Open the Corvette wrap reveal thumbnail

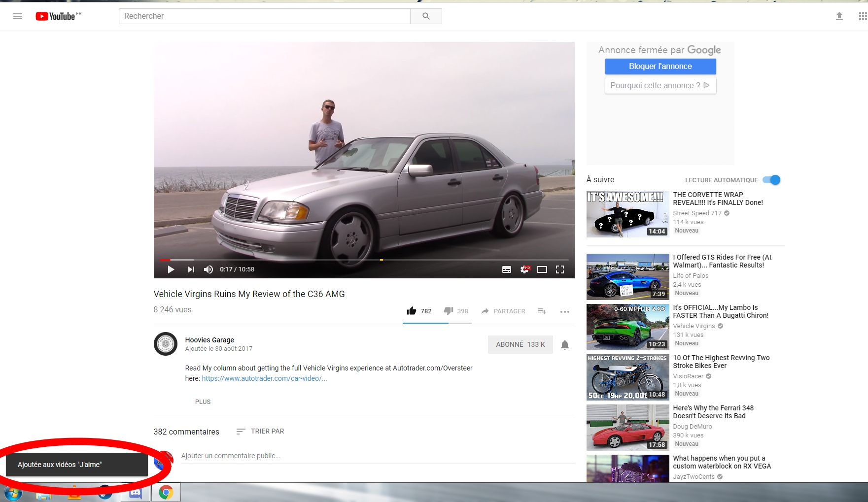point(628,214)
